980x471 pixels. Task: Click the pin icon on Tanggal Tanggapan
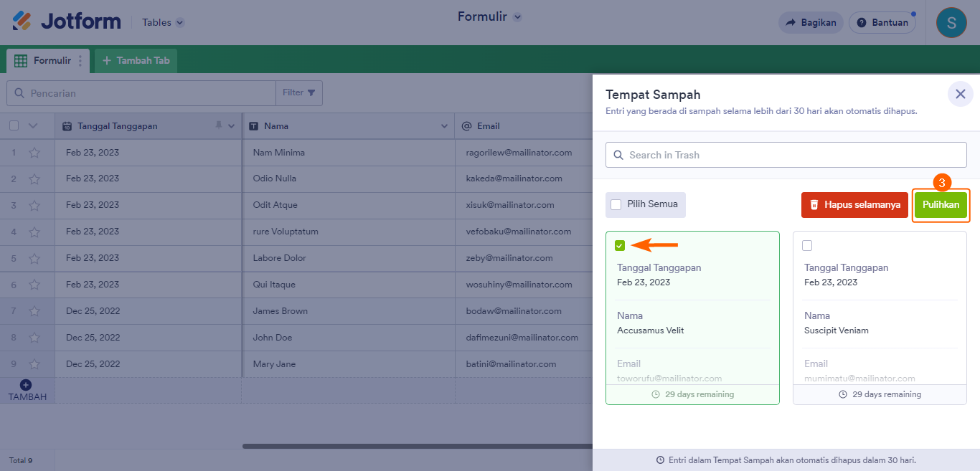(219, 125)
